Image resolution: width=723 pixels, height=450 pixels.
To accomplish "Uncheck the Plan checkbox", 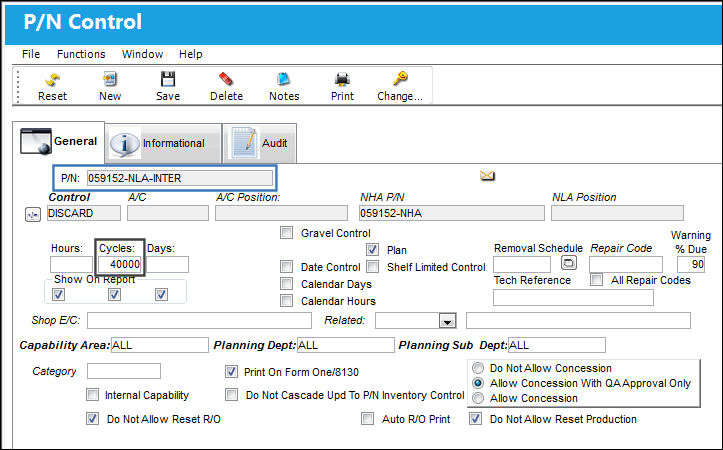I will pos(373,250).
